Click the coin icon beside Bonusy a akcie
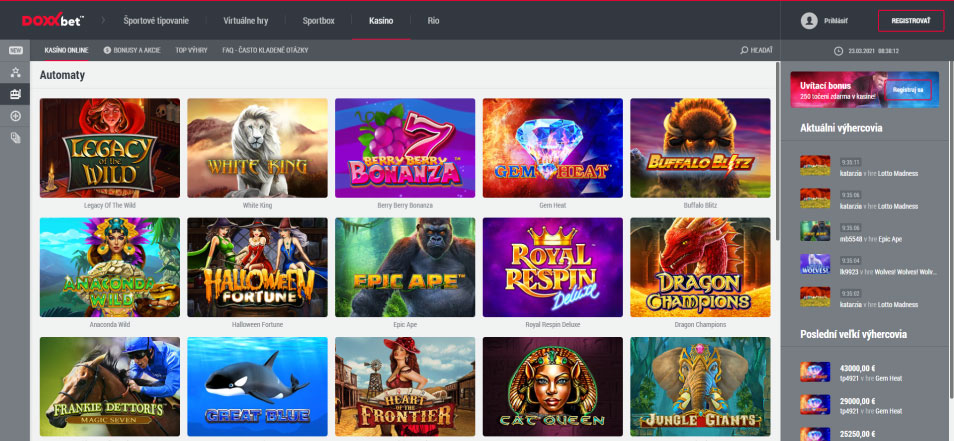Image resolution: width=954 pixels, height=441 pixels. (107, 50)
